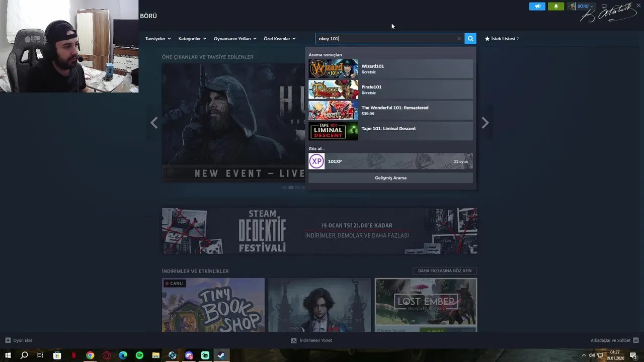Go to previous featured carousel item
Image resolution: width=644 pixels, height=362 pixels.
click(x=154, y=123)
